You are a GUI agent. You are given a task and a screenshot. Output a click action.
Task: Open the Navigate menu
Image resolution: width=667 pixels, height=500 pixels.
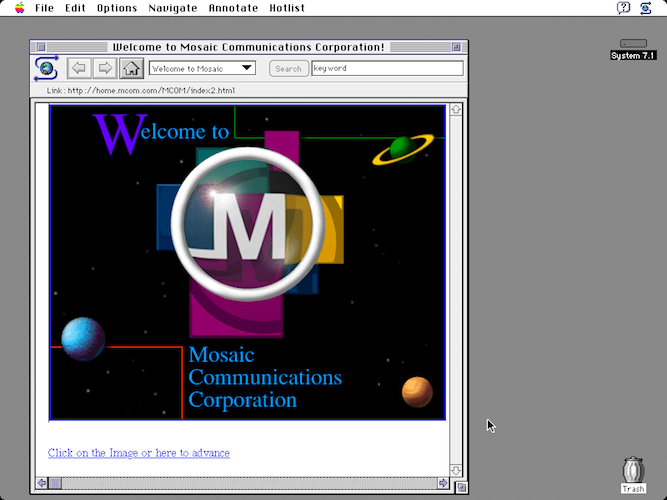point(173,8)
